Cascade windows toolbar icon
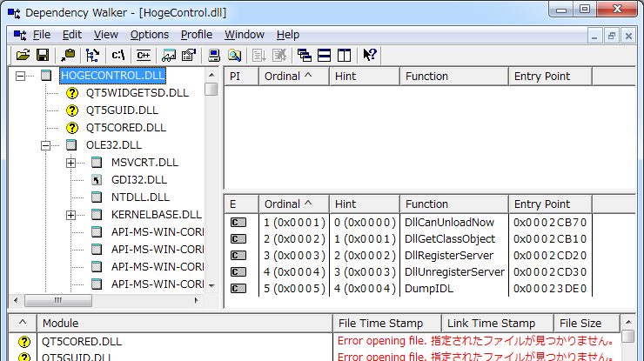The image size is (644, 361). click(x=305, y=55)
